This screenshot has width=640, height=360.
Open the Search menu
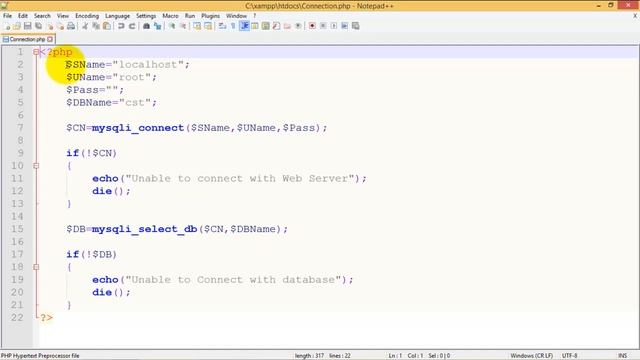(x=42, y=16)
